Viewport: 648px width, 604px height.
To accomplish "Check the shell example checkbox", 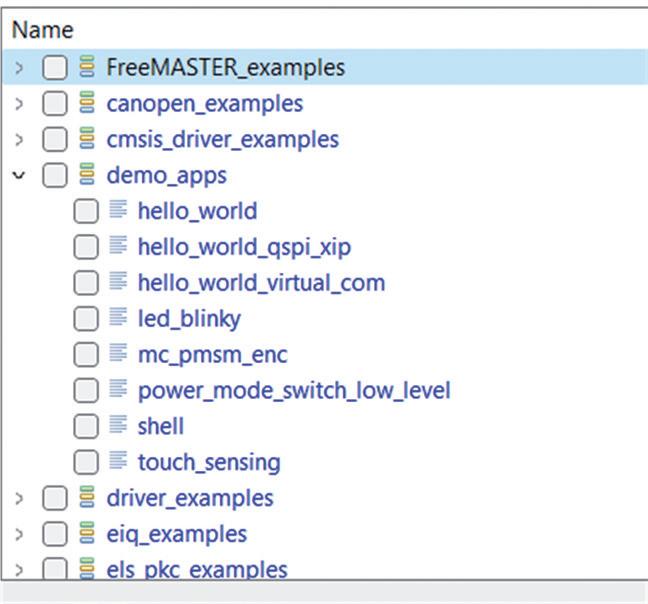I will [86, 426].
